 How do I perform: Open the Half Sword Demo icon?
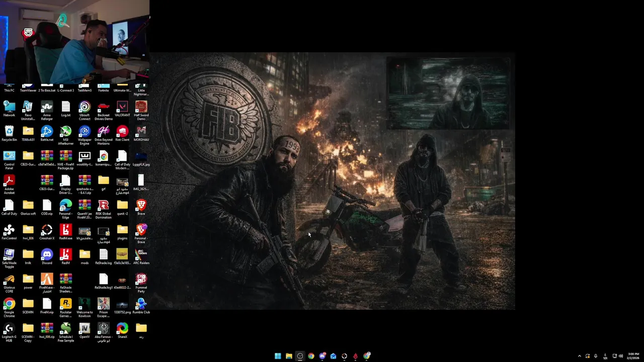pos(141,111)
